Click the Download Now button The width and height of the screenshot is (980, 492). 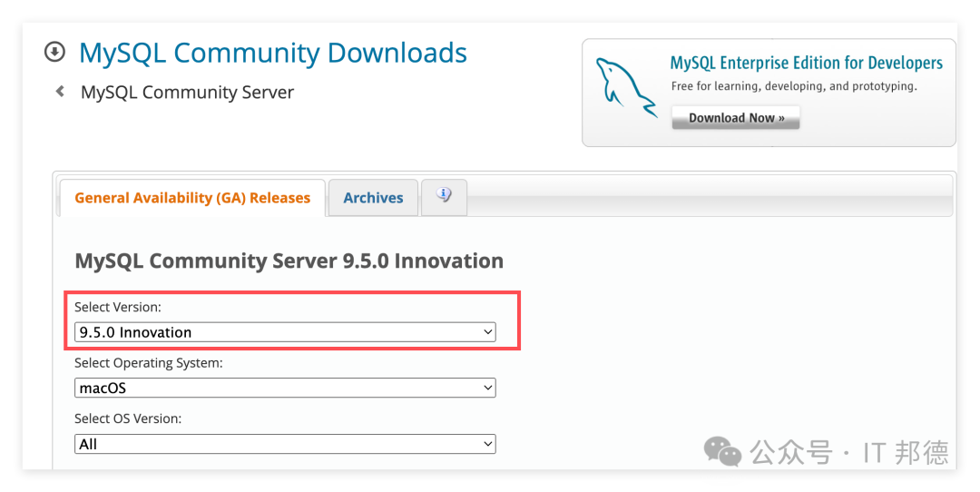736,117
